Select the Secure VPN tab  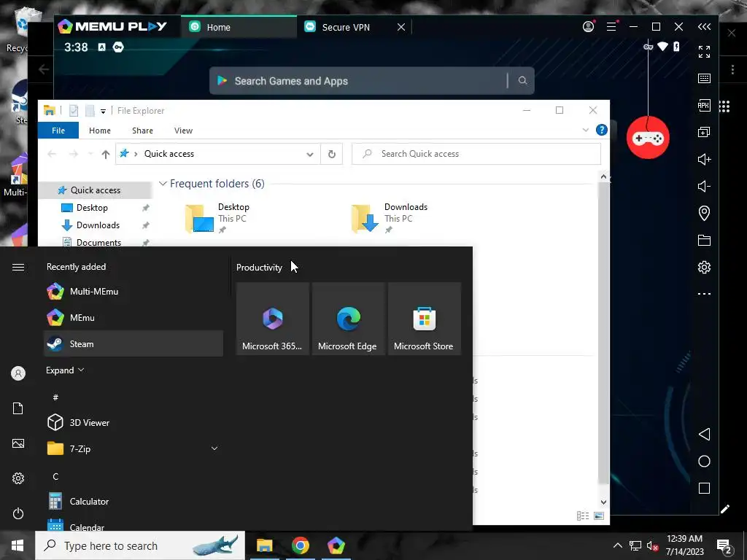point(346,27)
